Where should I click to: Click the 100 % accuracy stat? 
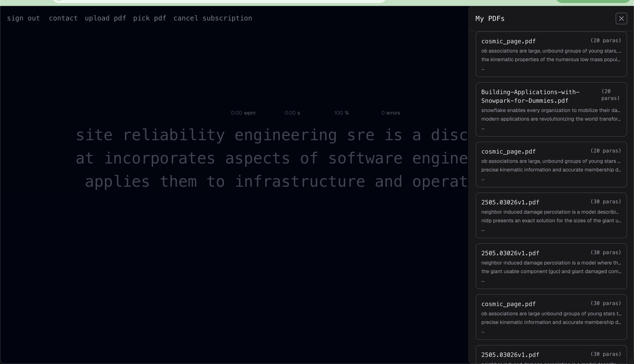pos(341,113)
